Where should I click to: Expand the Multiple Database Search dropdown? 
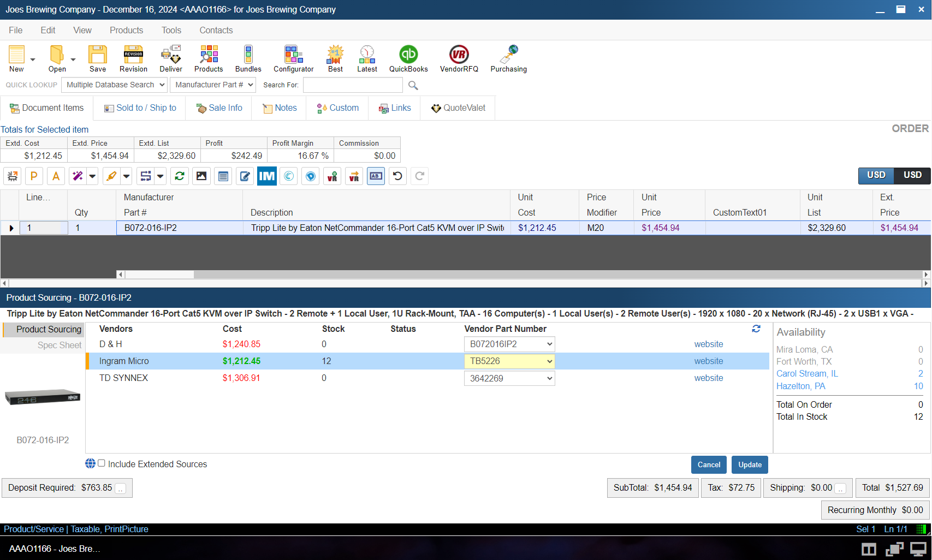[x=114, y=85]
